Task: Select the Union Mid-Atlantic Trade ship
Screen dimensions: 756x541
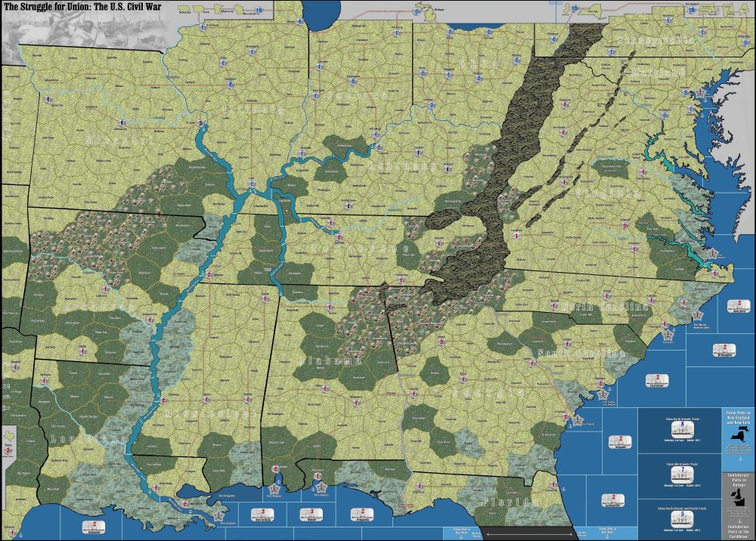Action: [683, 474]
